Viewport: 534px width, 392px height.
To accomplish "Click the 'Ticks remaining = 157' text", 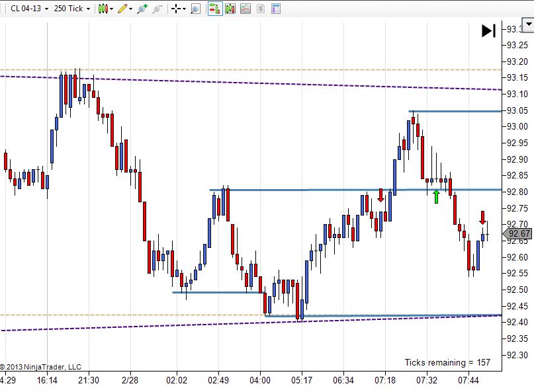I will point(447,362).
